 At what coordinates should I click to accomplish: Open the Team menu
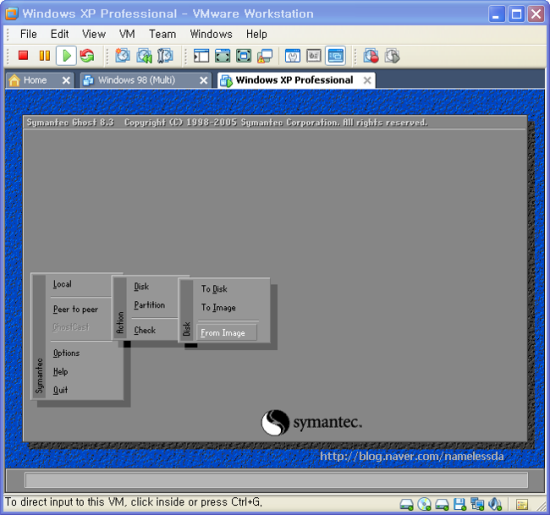pos(163,34)
